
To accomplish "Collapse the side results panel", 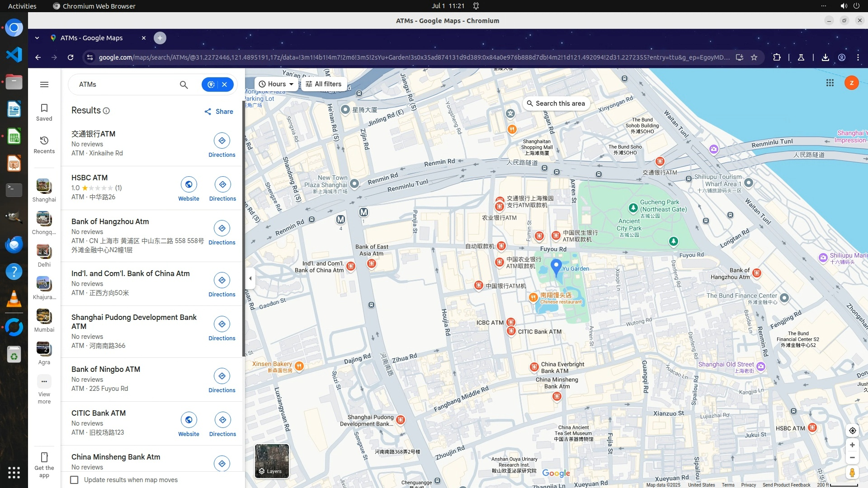I will coord(250,278).
